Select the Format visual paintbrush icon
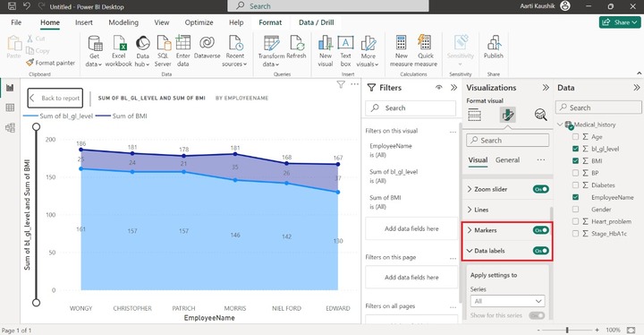Screen dimensions: 644x335 coord(508,115)
